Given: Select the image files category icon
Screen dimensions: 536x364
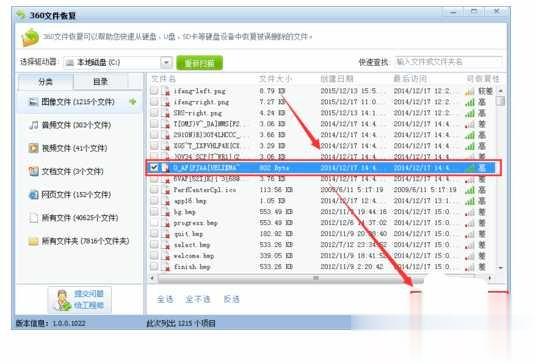Looking at the screenshot, I should pyautogui.click(x=33, y=102).
